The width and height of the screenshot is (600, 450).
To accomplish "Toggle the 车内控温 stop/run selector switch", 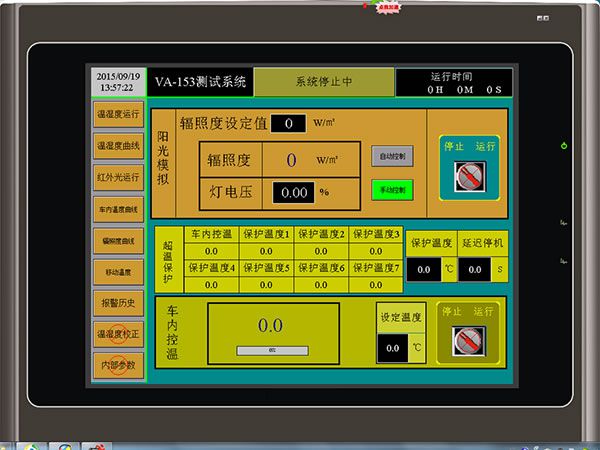I will point(468,341).
